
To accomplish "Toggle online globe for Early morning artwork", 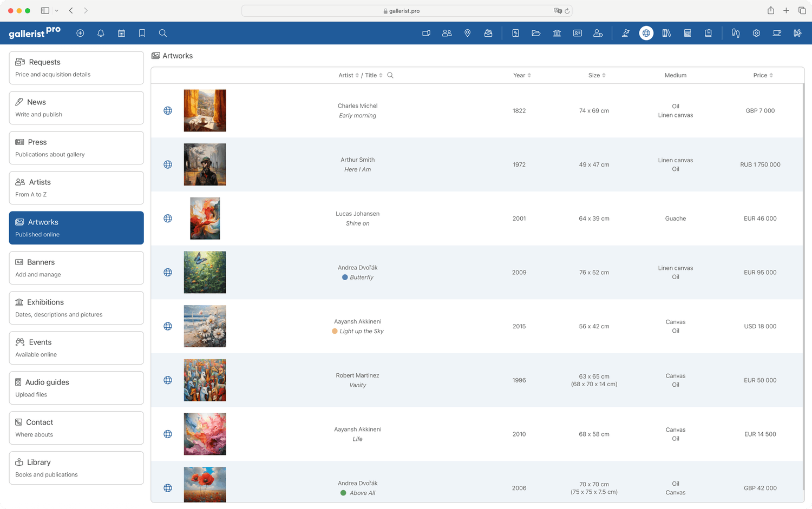I will tap(168, 110).
